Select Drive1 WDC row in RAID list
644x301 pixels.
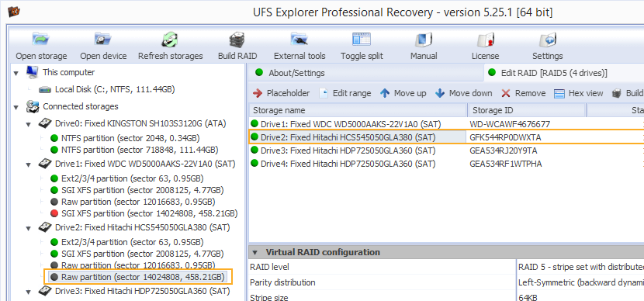(x=446, y=123)
